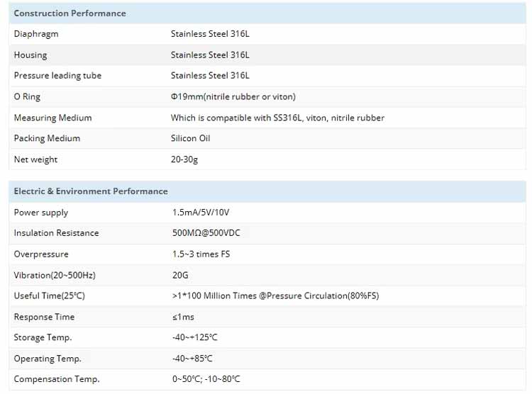
Task: Select the Measuring Medium row label
Action: click(52, 118)
